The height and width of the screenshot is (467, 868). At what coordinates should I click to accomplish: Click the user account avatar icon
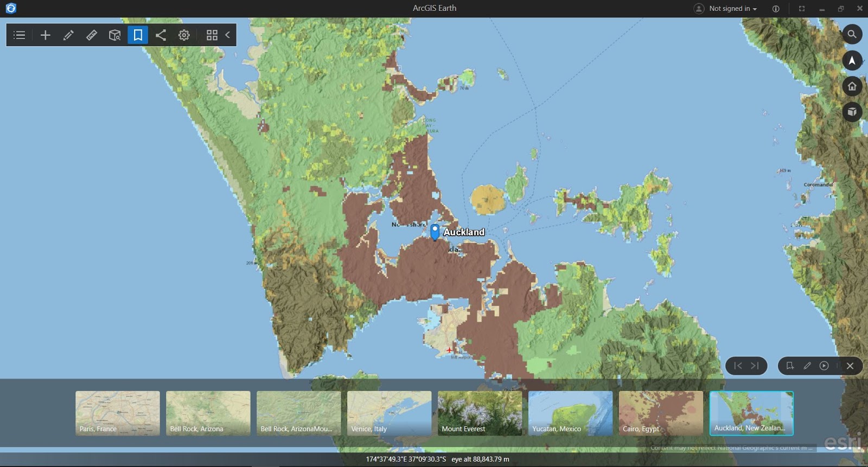click(x=699, y=9)
